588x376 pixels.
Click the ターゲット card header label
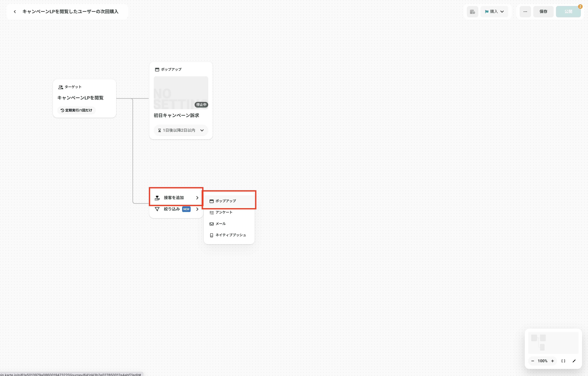click(x=73, y=87)
